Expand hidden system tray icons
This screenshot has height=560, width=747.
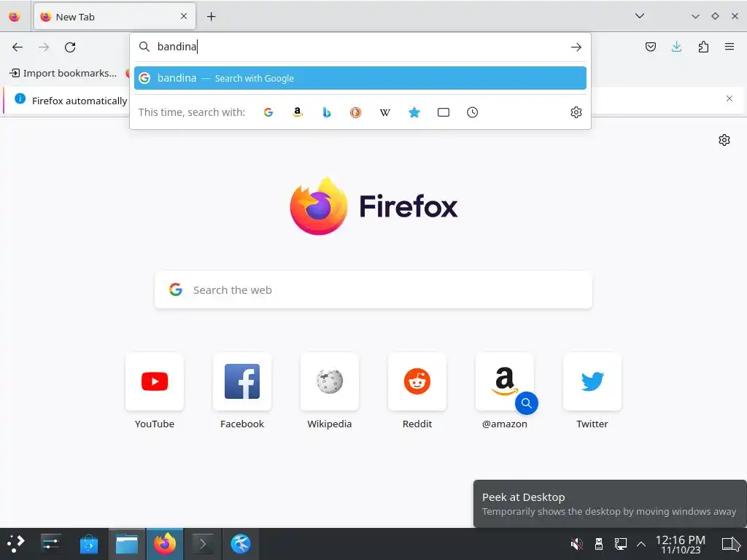(x=641, y=544)
